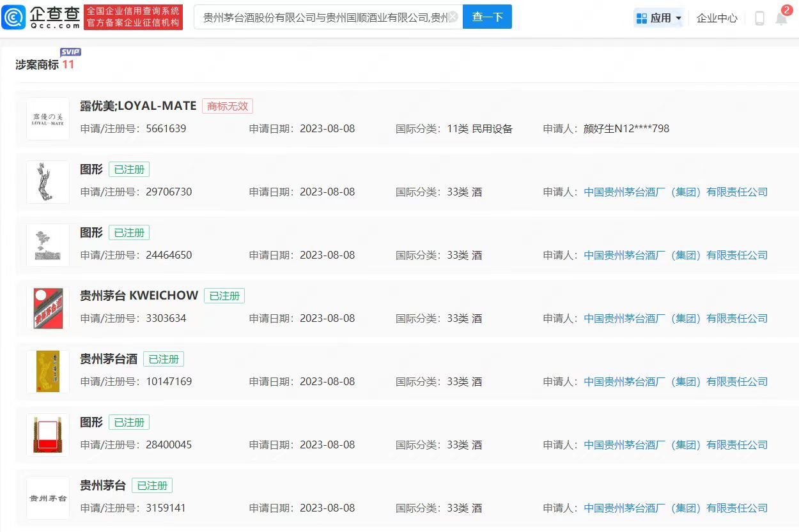
Task: Open the 应用 grid icon
Action: 642,18
